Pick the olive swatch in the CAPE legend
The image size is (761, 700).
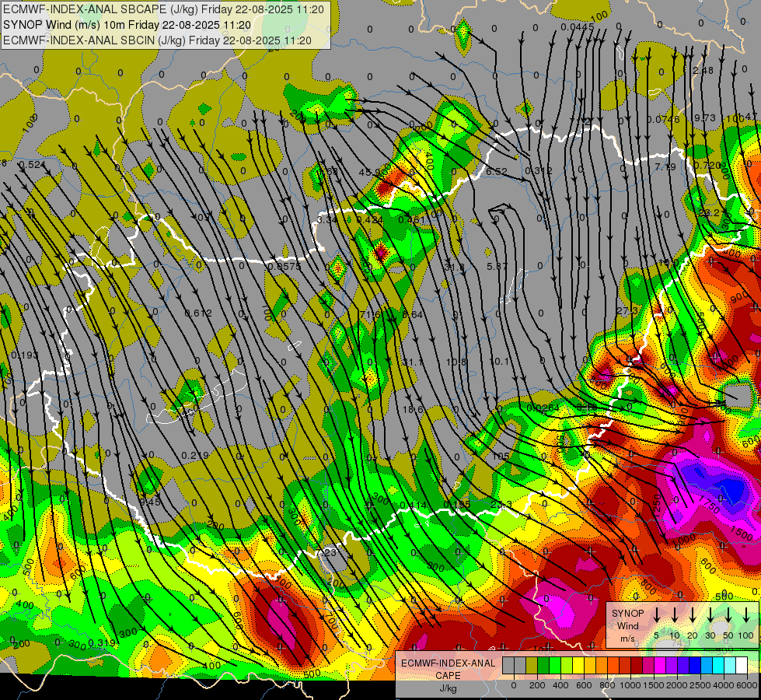click(532, 665)
